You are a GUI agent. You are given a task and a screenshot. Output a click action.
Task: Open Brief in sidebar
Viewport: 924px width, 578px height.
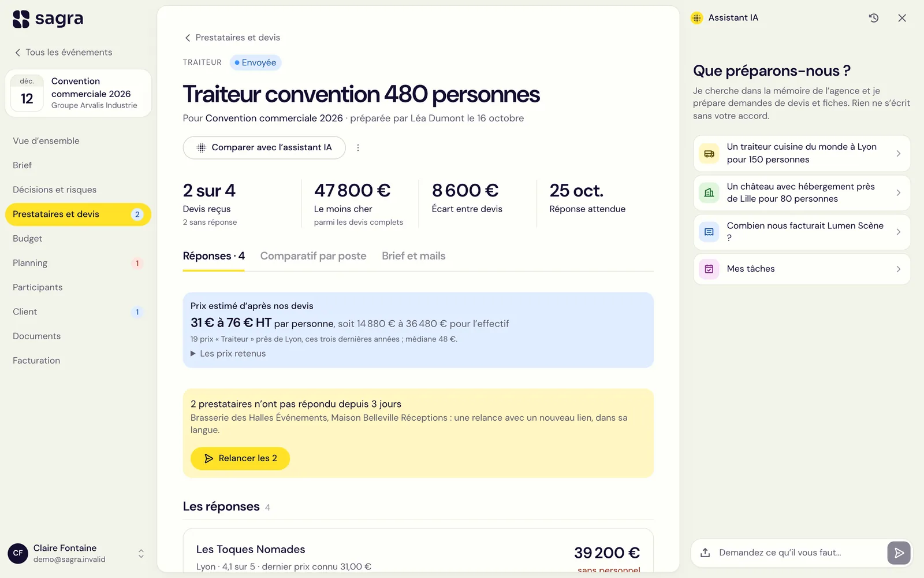[x=78, y=165]
